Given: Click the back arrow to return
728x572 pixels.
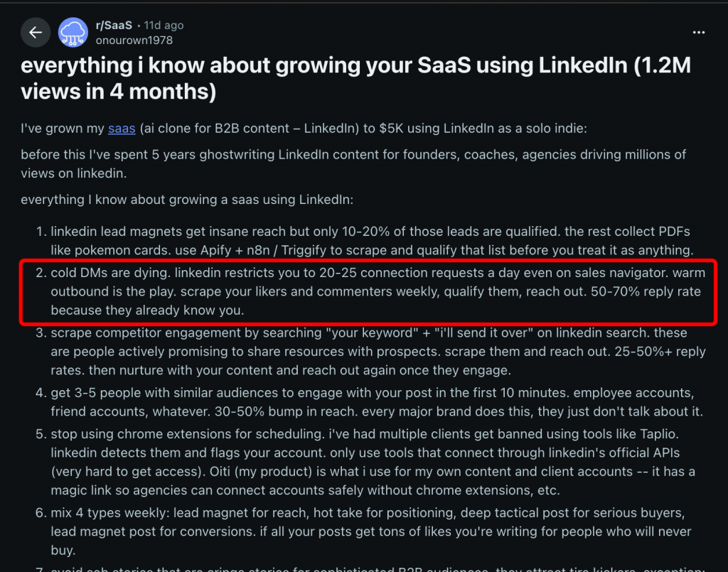Looking at the screenshot, I should pos(36,32).
